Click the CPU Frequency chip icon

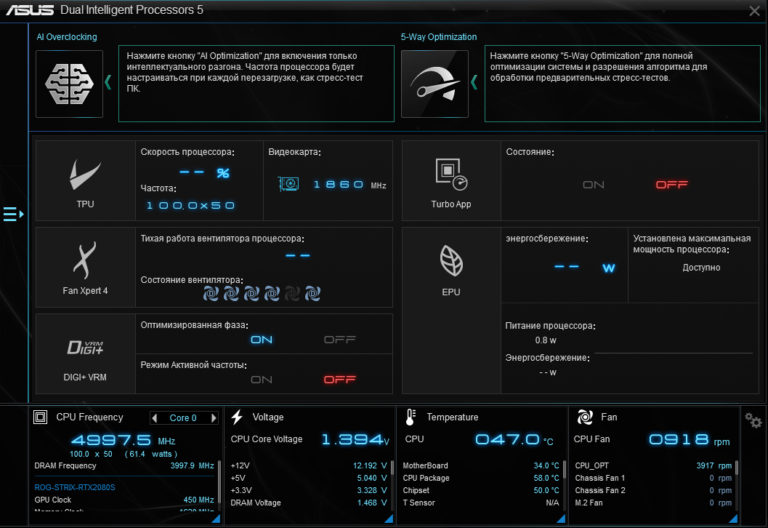40,417
